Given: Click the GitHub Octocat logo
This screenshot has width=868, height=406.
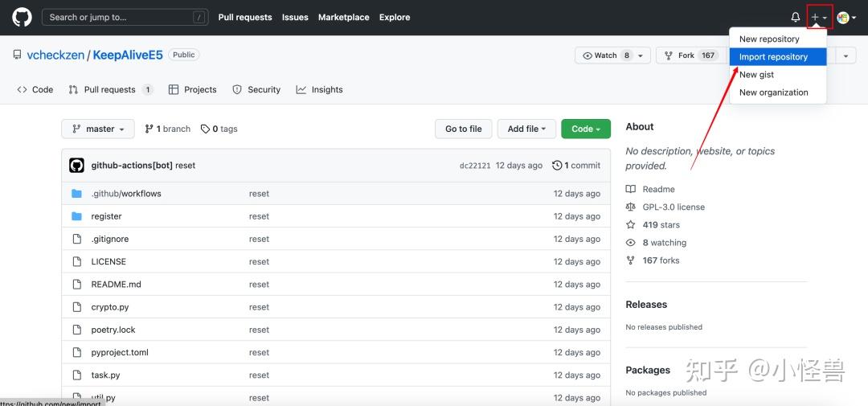Looking at the screenshot, I should (23, 17).
